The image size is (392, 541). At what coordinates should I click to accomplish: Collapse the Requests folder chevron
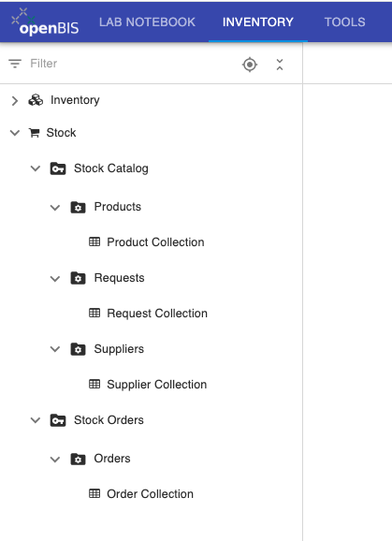[x=55, y=278]
